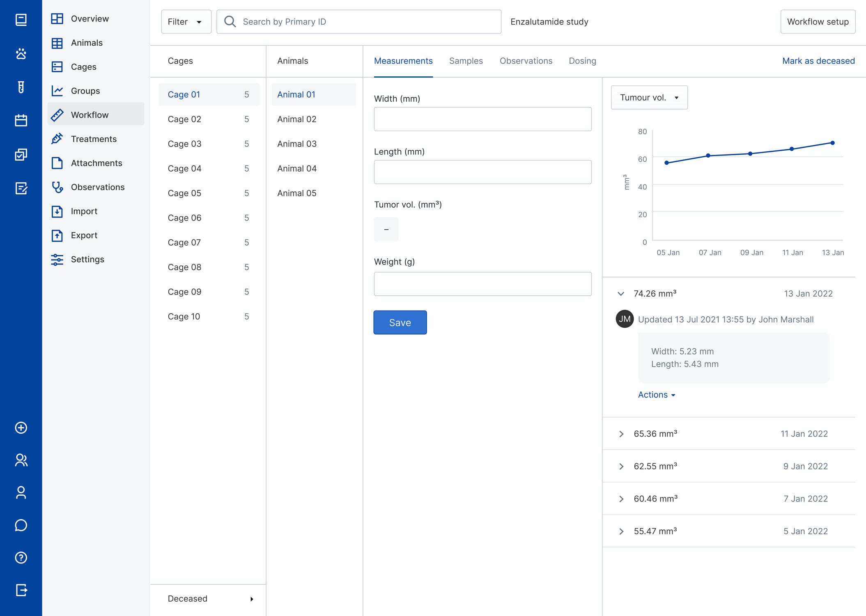Click the Width (mm) input field
866x616 pixels.
(x=482, y=119)
